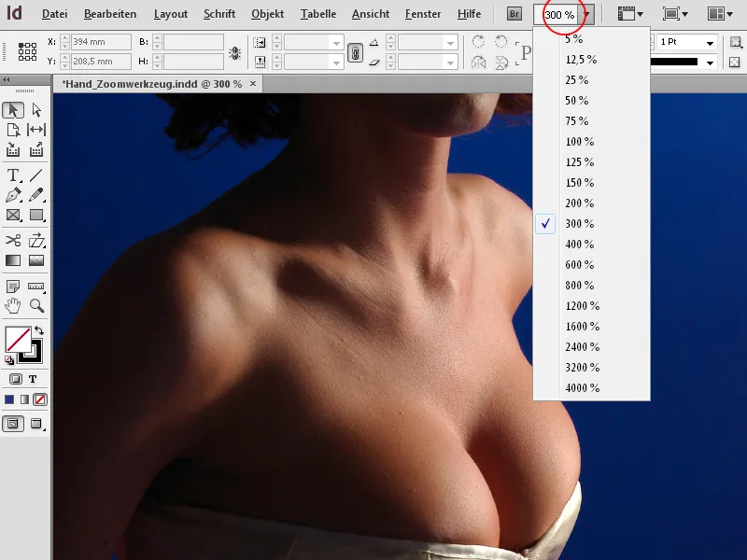Open the arrange documents dropdown
The height and width of the screenshot is (560, 747).
coord(720,14)
